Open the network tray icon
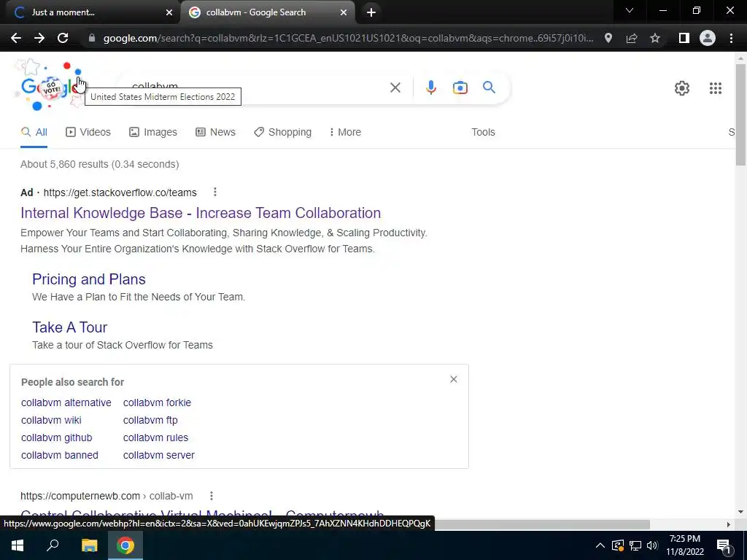This screenshot has height=560, width=747. click(x=635, y=545)
